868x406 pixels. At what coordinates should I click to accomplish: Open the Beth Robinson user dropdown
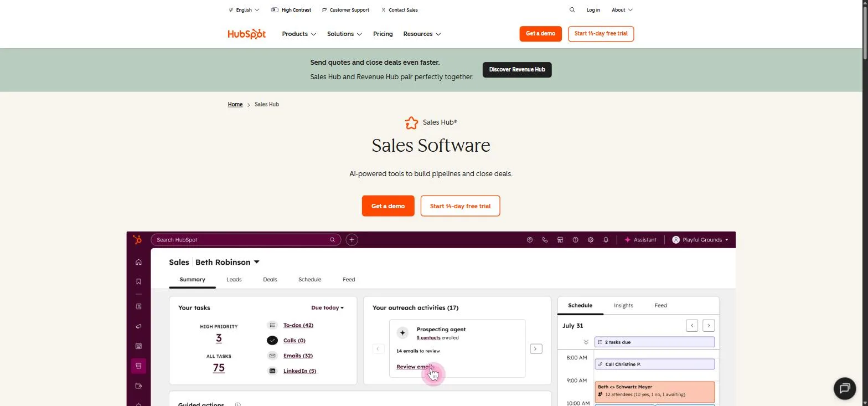[x=228, y=262]
